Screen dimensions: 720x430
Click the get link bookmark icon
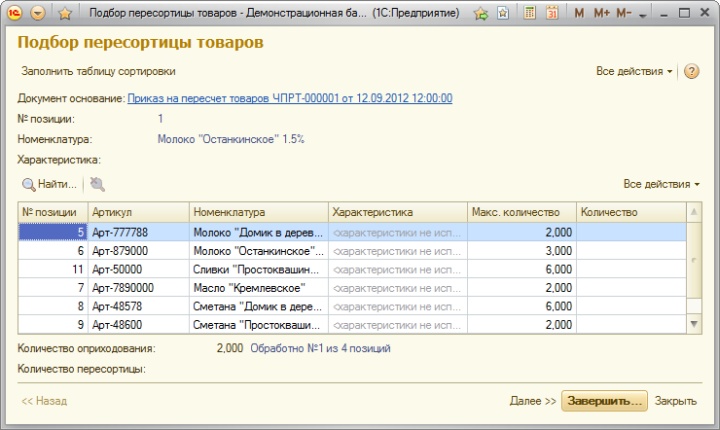pos(503,13)
